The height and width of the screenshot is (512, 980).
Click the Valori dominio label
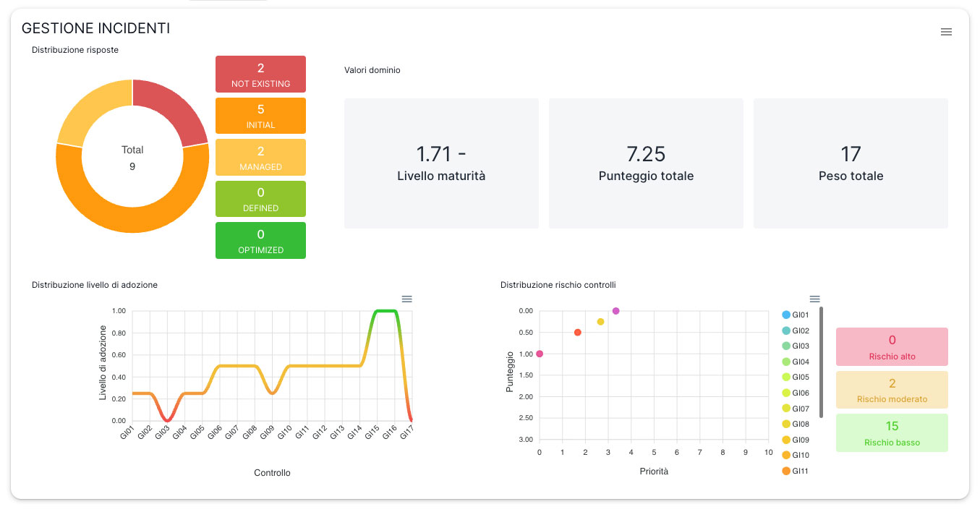tap(372, 70)
